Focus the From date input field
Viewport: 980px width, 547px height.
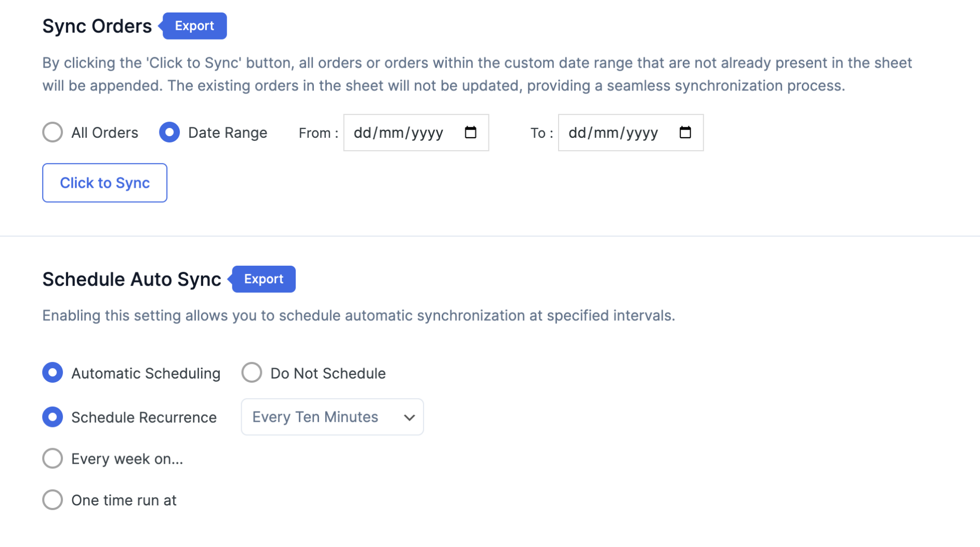(x=416, y=133)
